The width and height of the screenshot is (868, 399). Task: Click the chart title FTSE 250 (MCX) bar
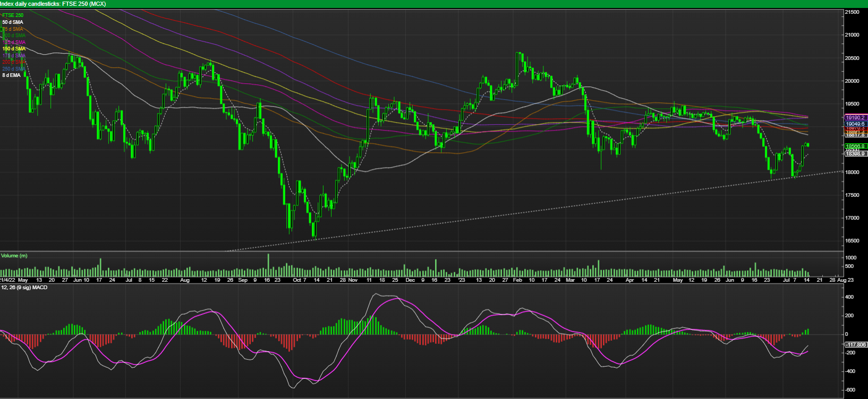click(53, 4)
